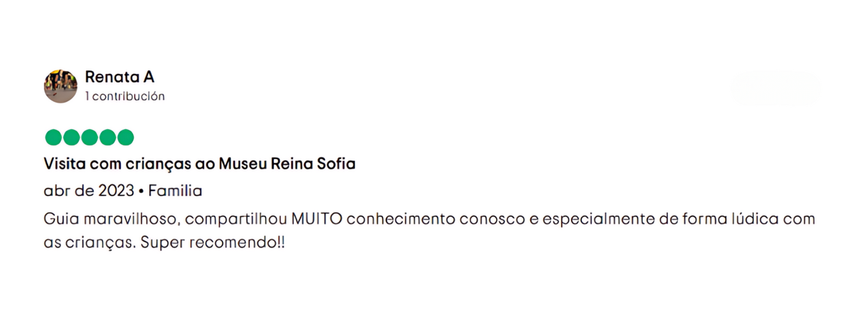Click the fourth green rating circle
Viewport: 868px width, 324px height.
[x=107, y=138]
